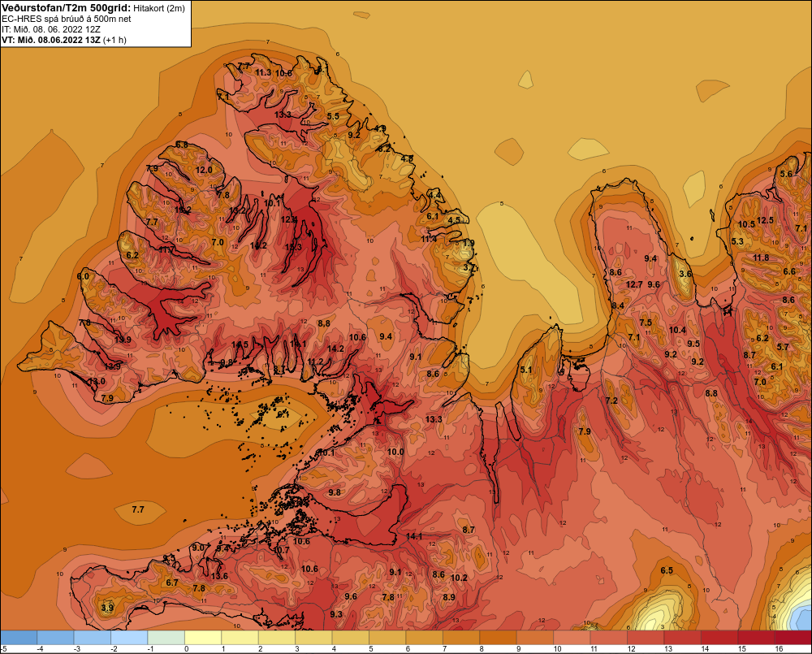Click the valid time "VT: Mið. 08.06.2022 13Z"

50,40
